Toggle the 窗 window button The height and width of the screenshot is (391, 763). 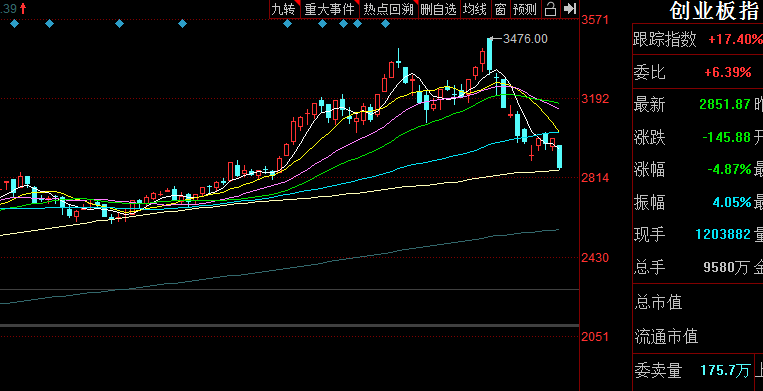coord(500,9)
